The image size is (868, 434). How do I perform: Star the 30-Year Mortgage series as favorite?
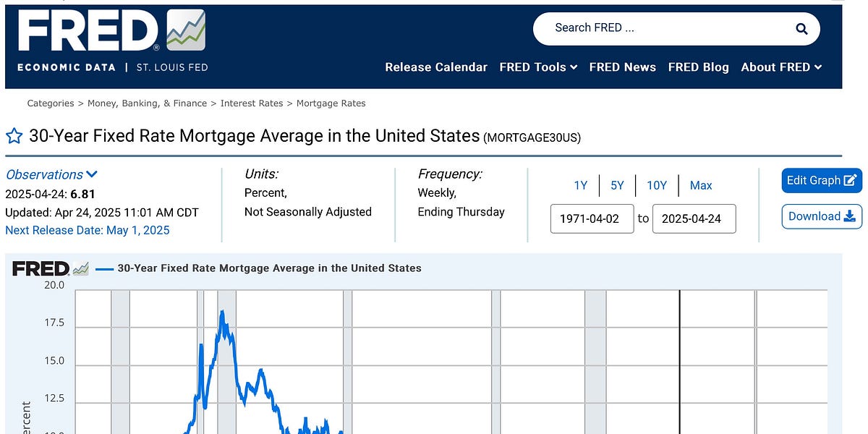[x=14, y=135]
